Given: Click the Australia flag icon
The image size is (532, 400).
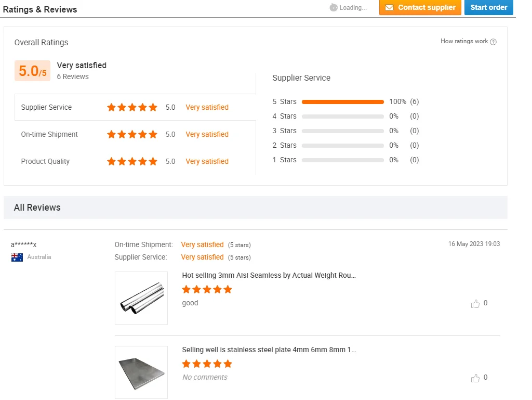Looking at the screenshot, I should [x=17, y=257].
